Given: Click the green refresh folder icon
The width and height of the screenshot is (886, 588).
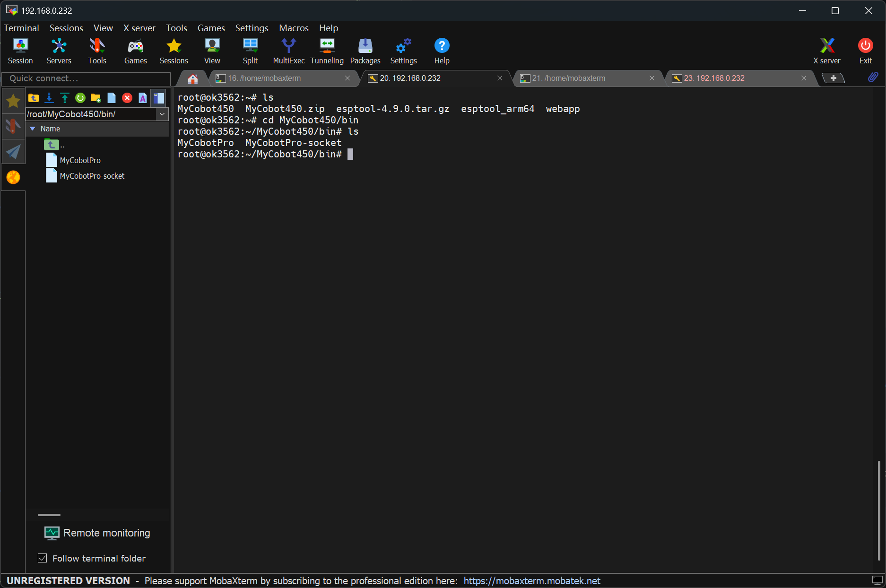Looking at the screenshot, I should [80, 98].
